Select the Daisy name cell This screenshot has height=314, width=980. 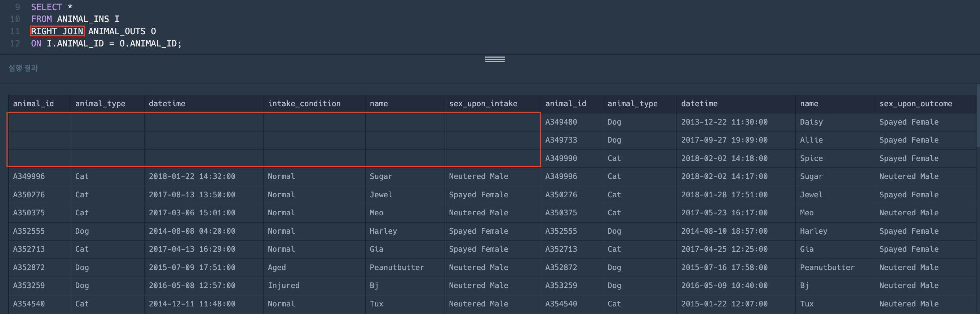[x=811, y=122]
